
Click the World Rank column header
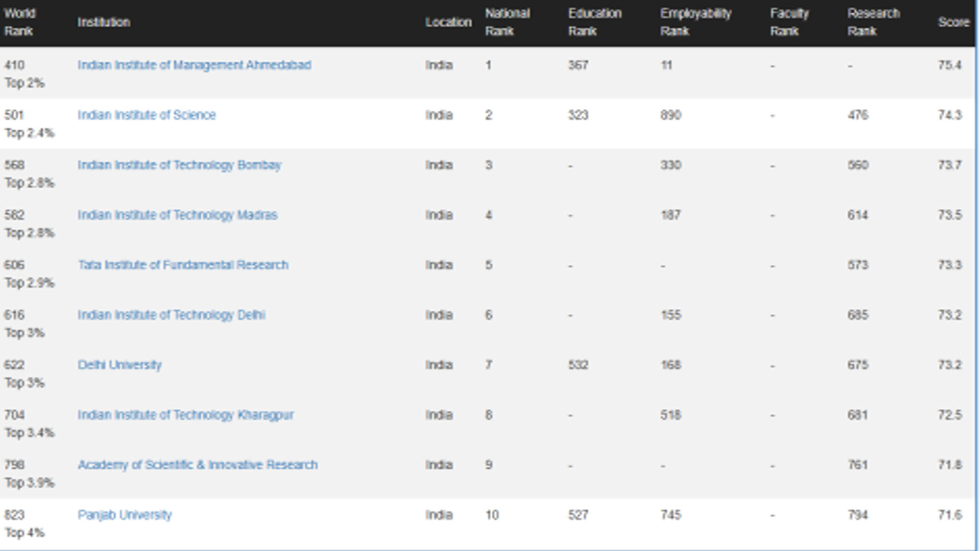coord(20,22)
